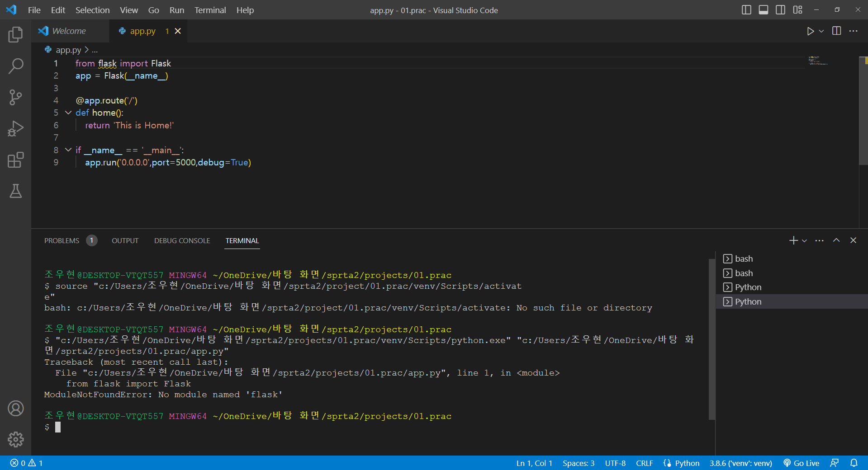Expand the app.py breadcrumb path
868x470 pixels.
coord(95,50)
